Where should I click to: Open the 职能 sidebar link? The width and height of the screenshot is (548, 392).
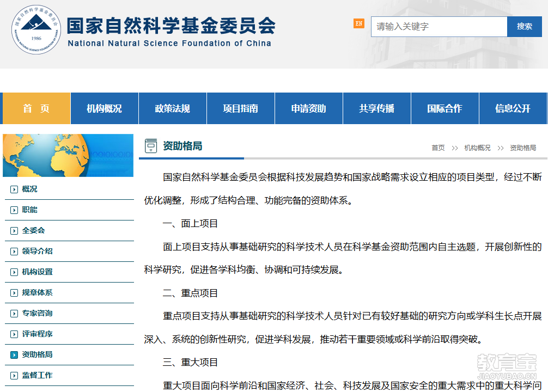coord(30,210)
